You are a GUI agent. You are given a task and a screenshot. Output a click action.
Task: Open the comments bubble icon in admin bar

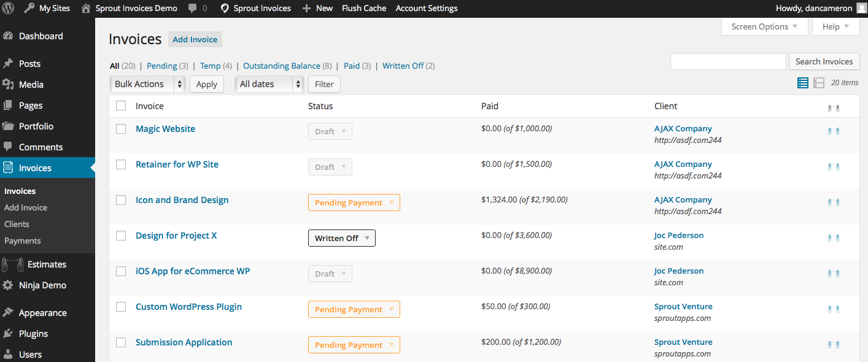coord(193,9)
